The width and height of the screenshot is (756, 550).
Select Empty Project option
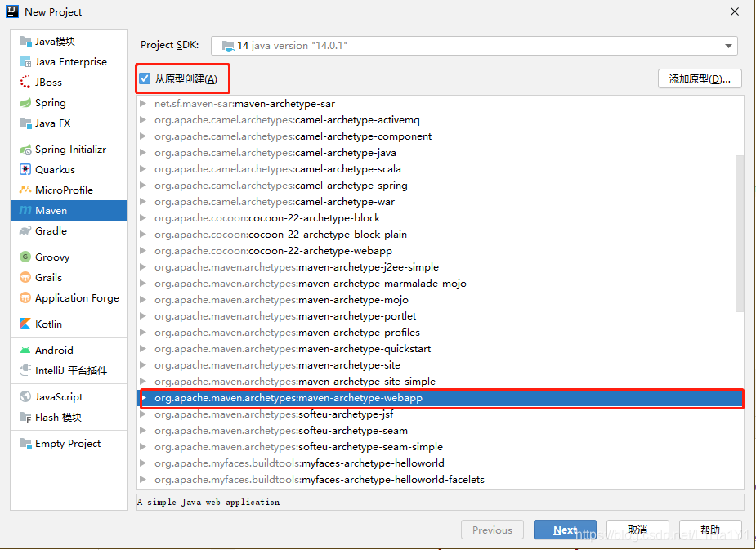tap(68, 444)
